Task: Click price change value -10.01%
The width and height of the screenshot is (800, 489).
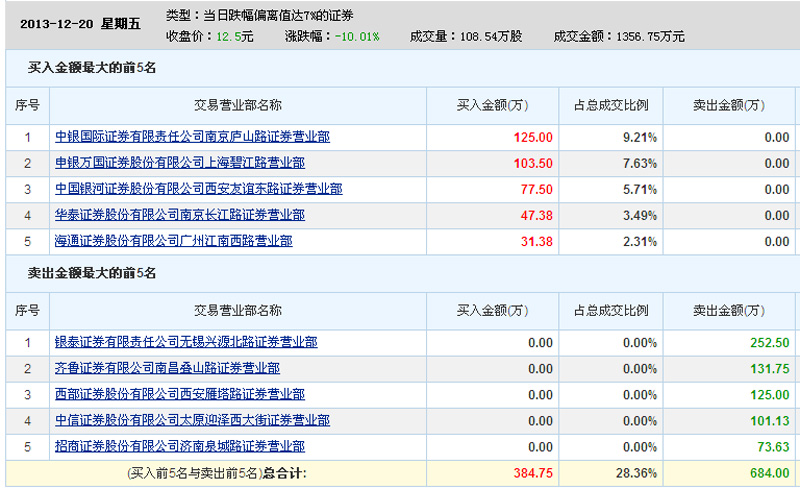Action: coord(357,37)
